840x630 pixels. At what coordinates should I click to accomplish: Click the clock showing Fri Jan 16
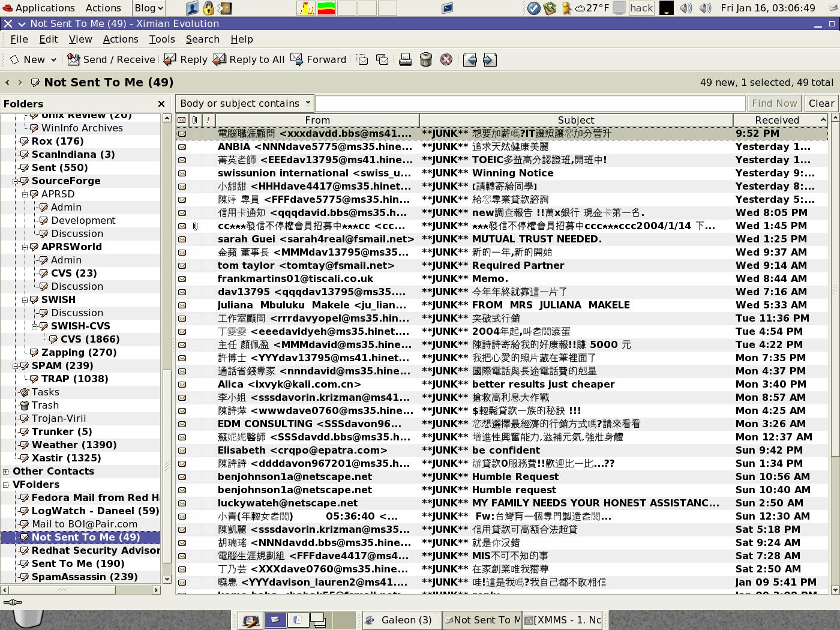point(768,8)
